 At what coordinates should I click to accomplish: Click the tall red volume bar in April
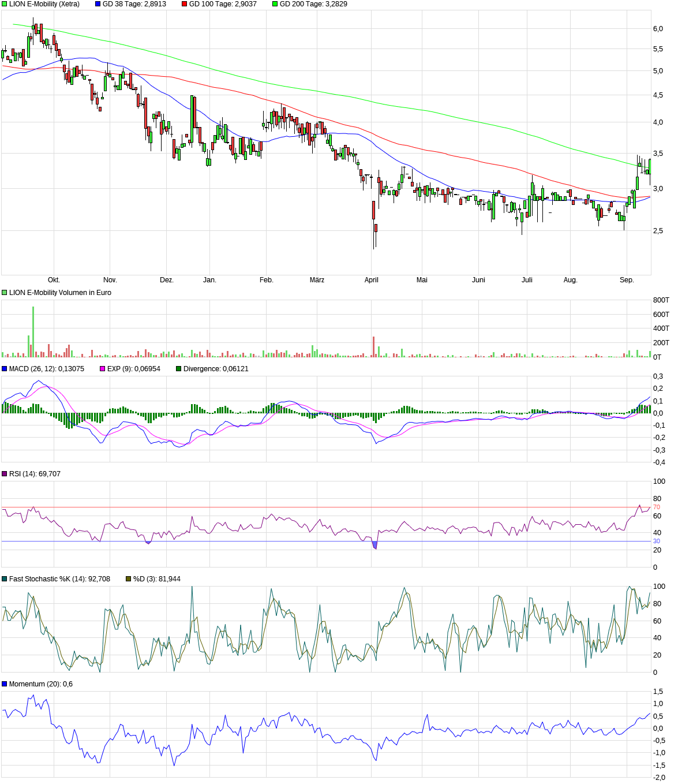[374, 347]
